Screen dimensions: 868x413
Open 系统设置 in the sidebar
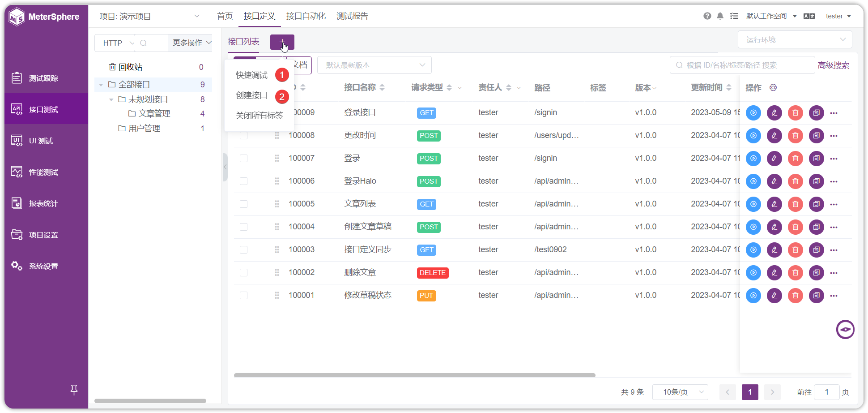tap(44, 267)
